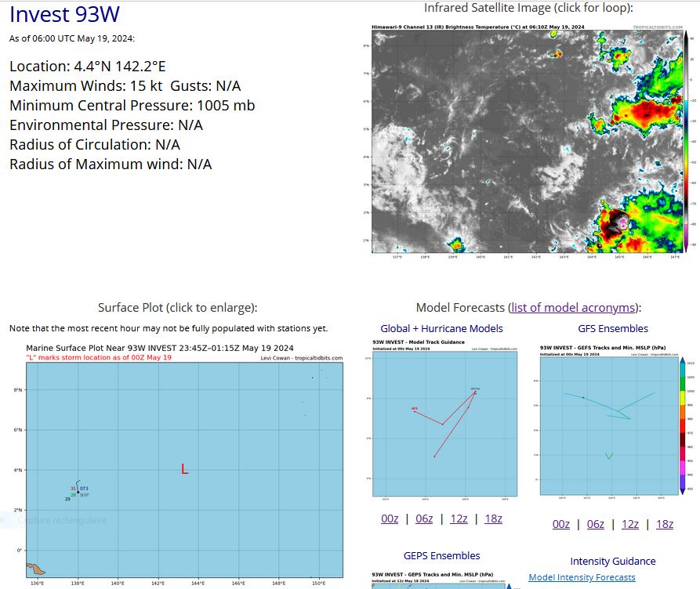Screen dimensions: 700x589
Task: Click the IR brightness temperature color scale
Action: click(x=687, y=140)
